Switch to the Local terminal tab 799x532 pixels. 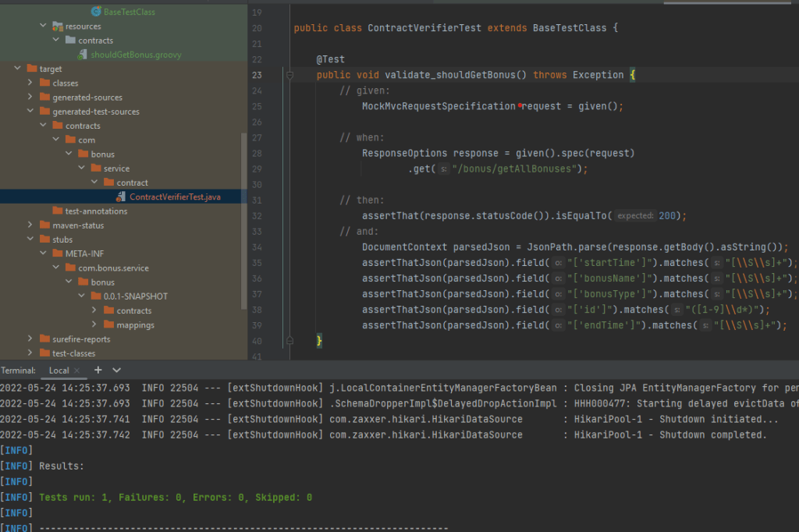[59, 371]
